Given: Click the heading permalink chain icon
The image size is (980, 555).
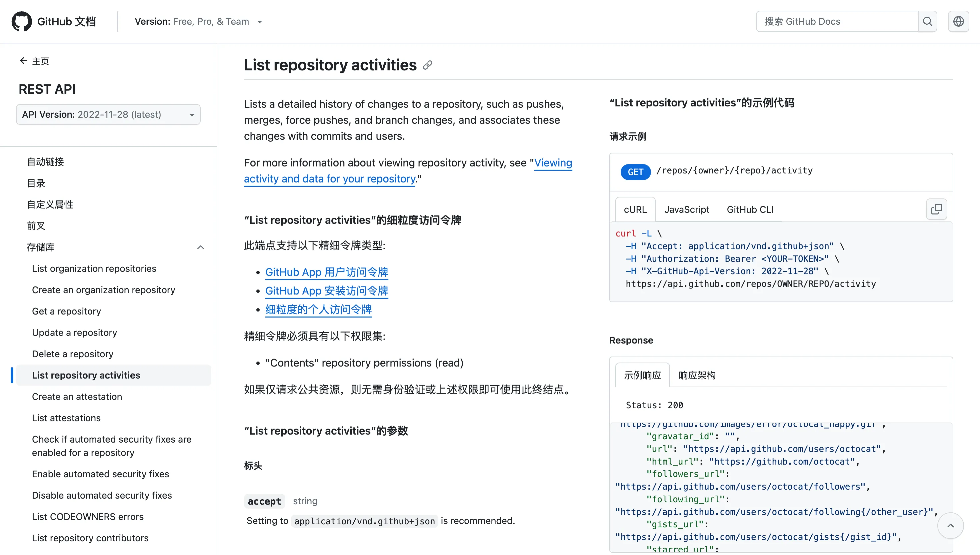Looking at the screenshot, I should point(427,65).
